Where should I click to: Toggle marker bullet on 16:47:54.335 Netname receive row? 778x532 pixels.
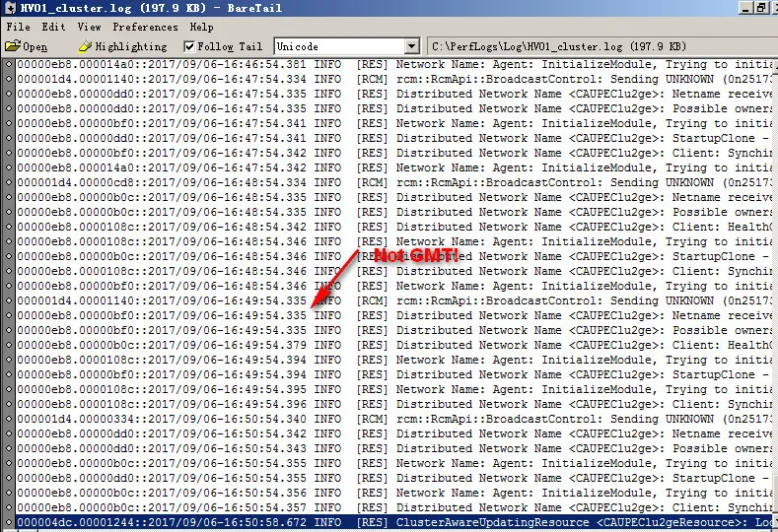pyautogui.click(x=9, y=95)
